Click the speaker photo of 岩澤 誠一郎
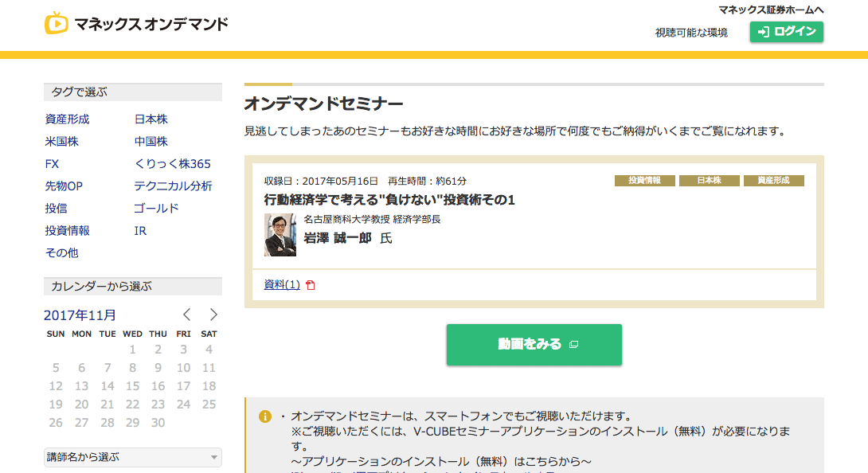Viewport: 868px width, 473px height. 280,235
